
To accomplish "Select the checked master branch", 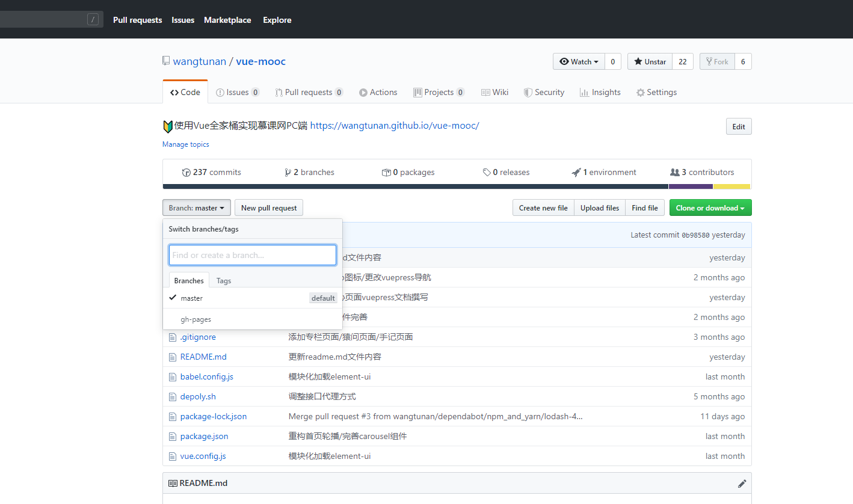I will click(x=253, y=298).
